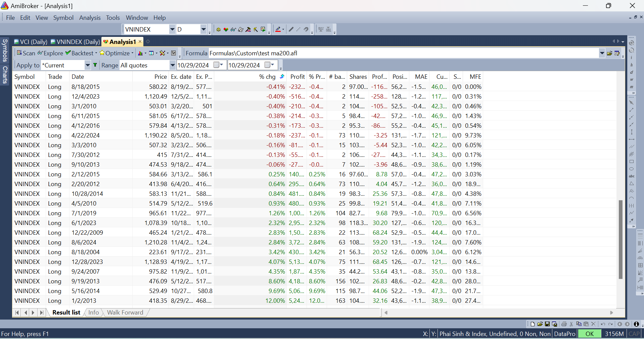The image size is (644, 339).
Task: Click the edit formula icon
Action: pyautogui.click(x=617, y=53)
